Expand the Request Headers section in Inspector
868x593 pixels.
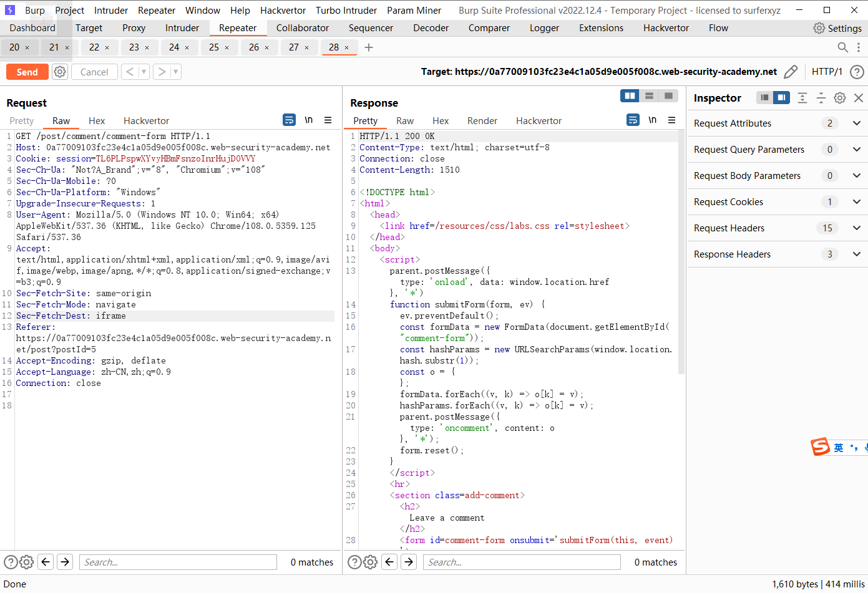click(x=856, y=228)
